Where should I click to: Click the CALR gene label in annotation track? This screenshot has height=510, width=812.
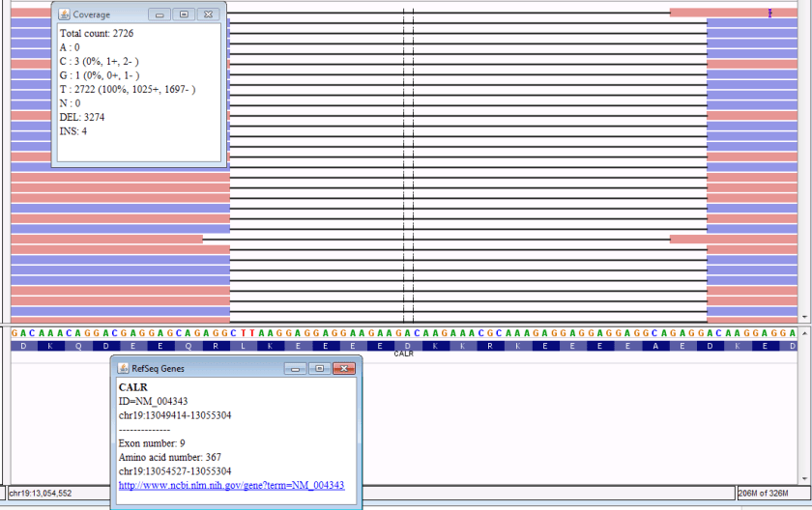pos(404,354)
